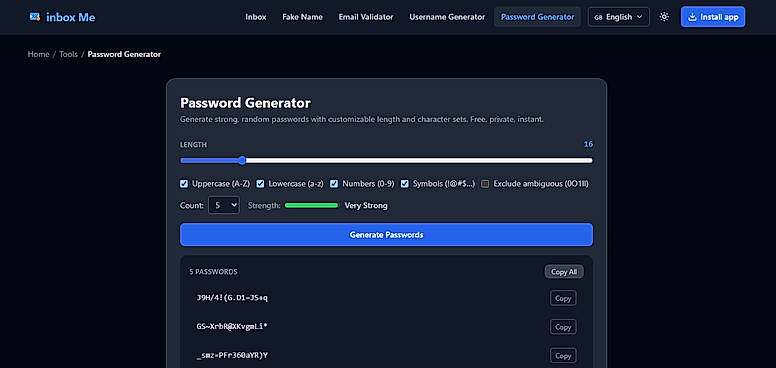Screen dimensions: 776x368
Task: Copy the password J9H/4!(G.D1=JS+q
Action: tap(563, 298)
